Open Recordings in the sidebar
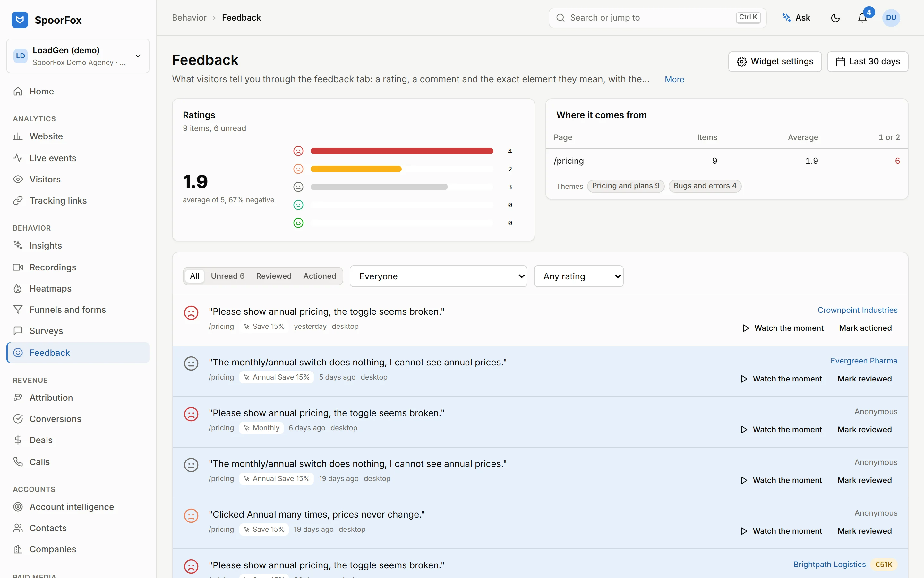Viewport: 924px width, 578px height. [x=78, y=267]
